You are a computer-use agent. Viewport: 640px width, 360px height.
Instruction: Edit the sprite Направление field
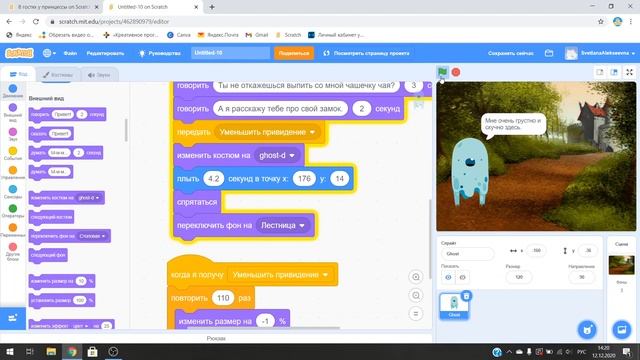point(582,277)
